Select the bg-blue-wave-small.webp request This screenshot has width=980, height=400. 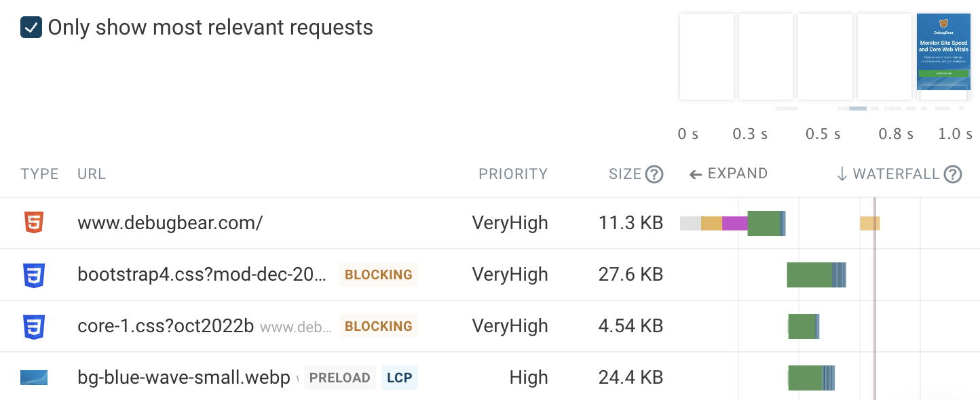click(183, 378)
